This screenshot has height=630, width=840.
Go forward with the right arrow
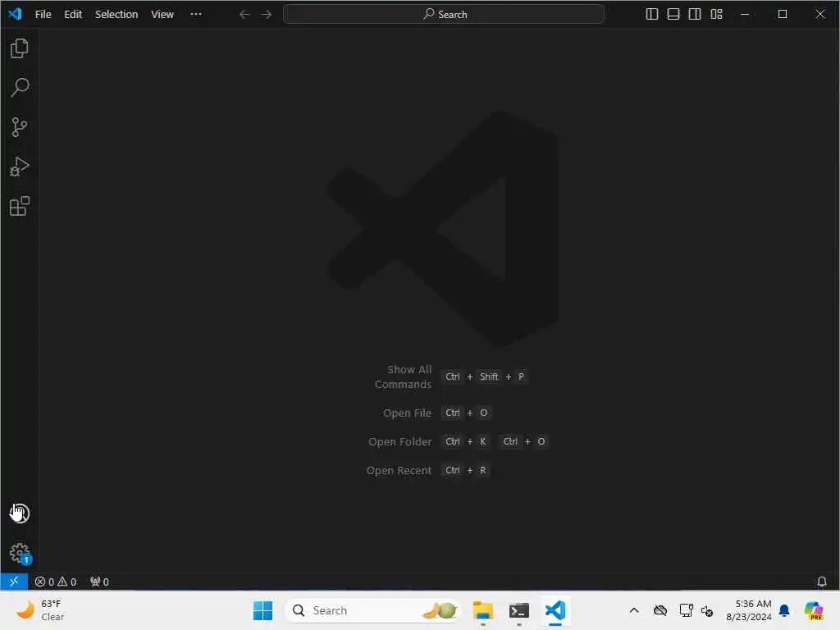[267, 15]
